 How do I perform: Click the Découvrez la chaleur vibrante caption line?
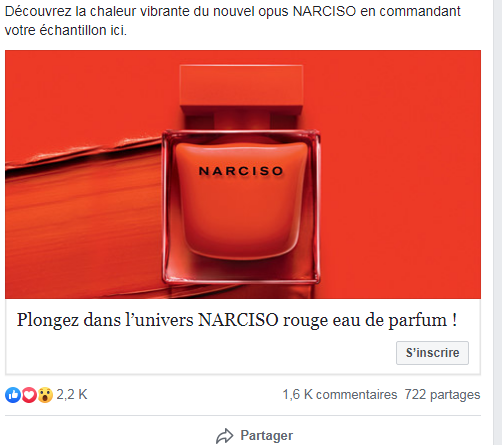tap(233, 11)
